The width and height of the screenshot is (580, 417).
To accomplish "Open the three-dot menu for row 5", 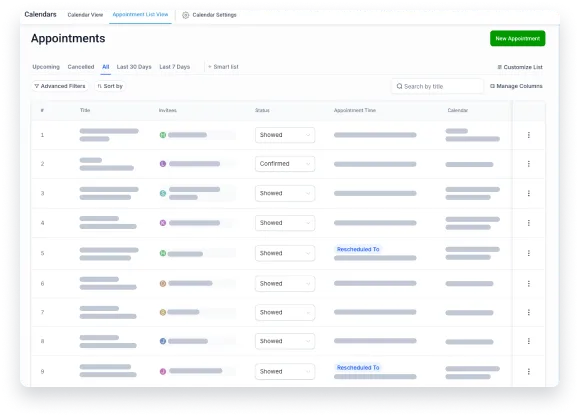I will click(529, 253).
